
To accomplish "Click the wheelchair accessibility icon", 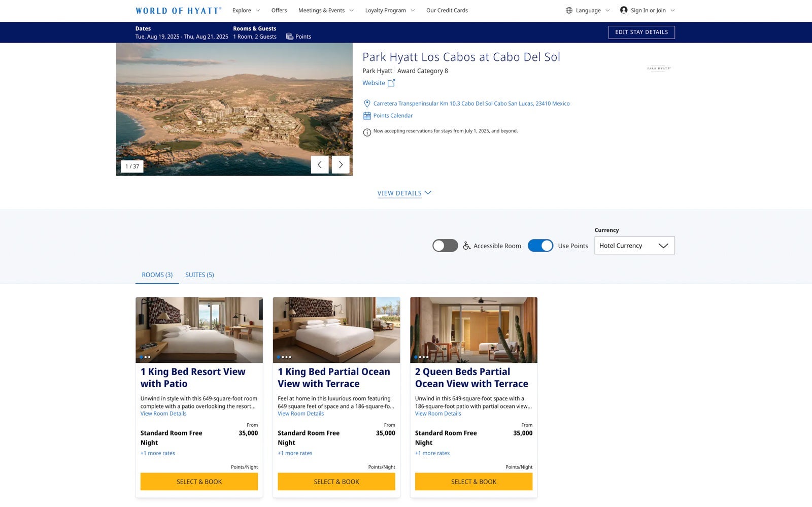I will click(x=466, y=246).
